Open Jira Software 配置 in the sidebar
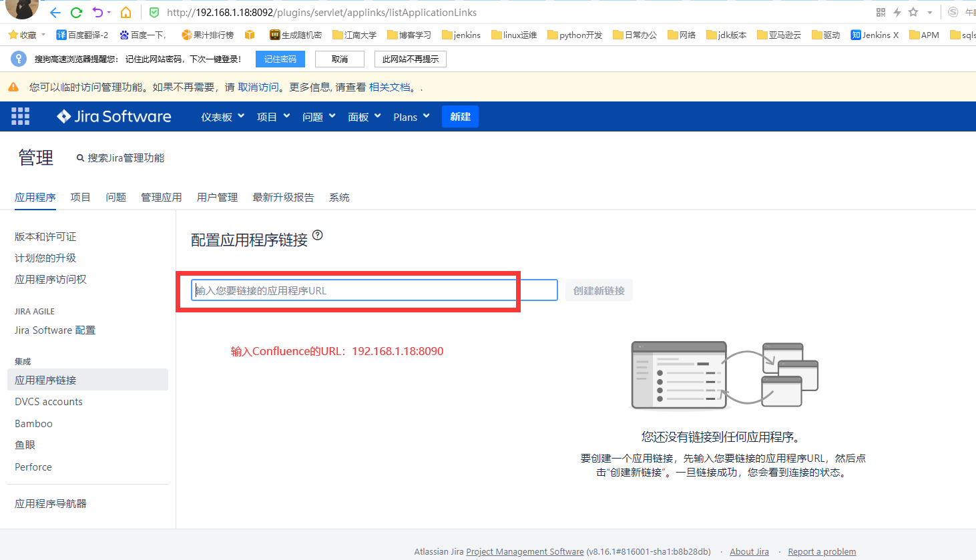 55,330
